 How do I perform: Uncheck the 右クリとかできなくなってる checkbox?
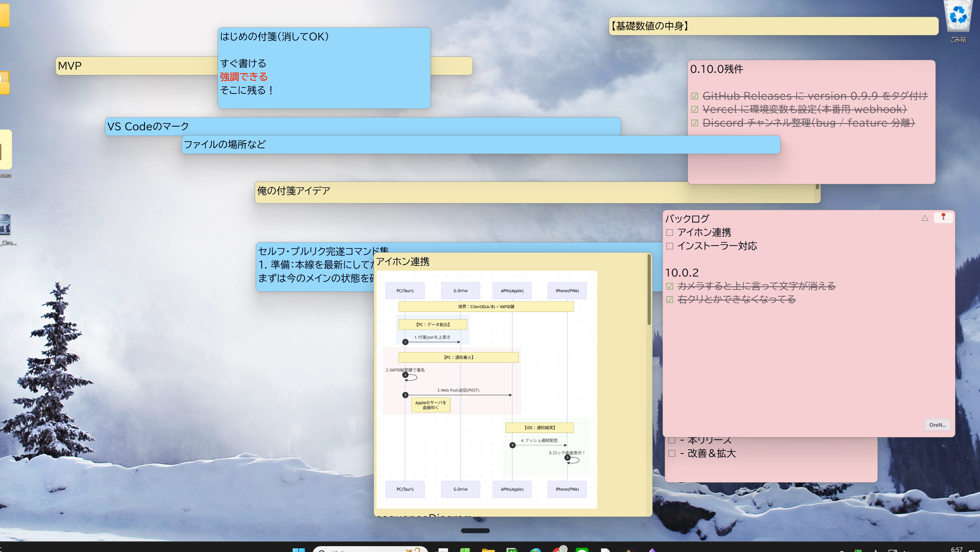pyautogui.click(x=670, y=300)
